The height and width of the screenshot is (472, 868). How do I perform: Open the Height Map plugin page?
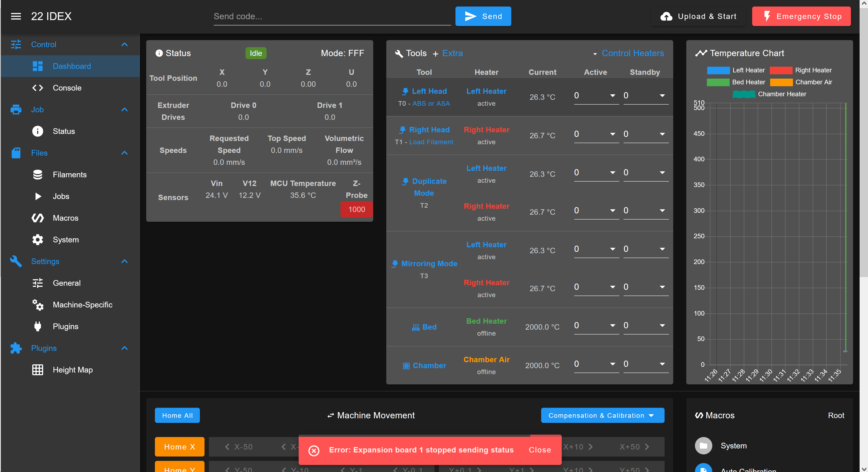coord(70,370)
